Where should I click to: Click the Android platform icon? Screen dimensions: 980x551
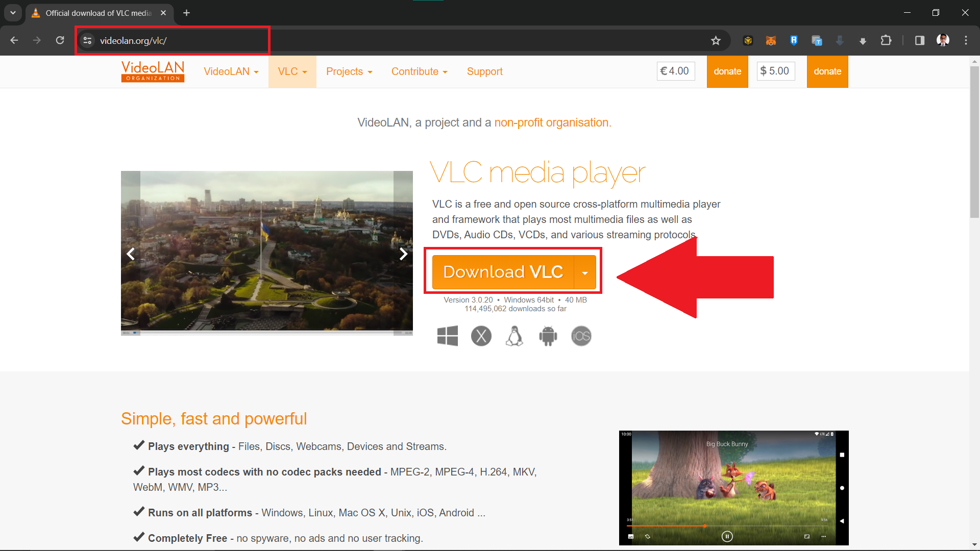tap(548, 336)
